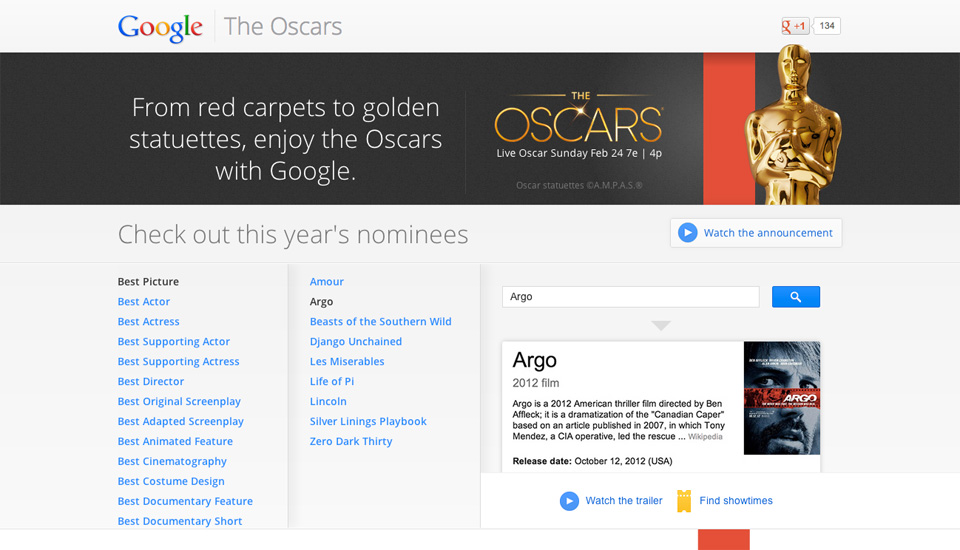Choose the selected nominee Argo in list
960x550 pixels.
[321, 302]
